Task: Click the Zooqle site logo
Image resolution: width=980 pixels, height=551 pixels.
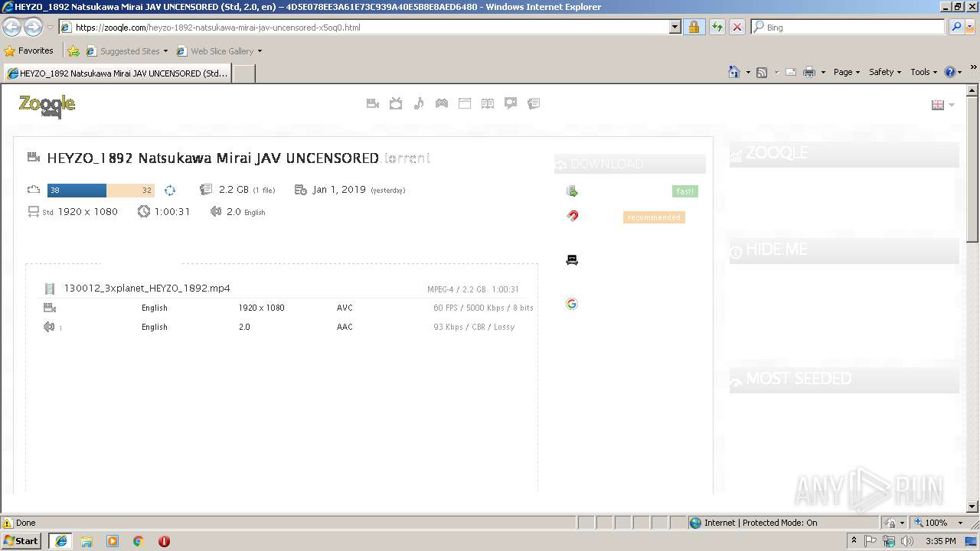Action: click(x=47, y=106)
